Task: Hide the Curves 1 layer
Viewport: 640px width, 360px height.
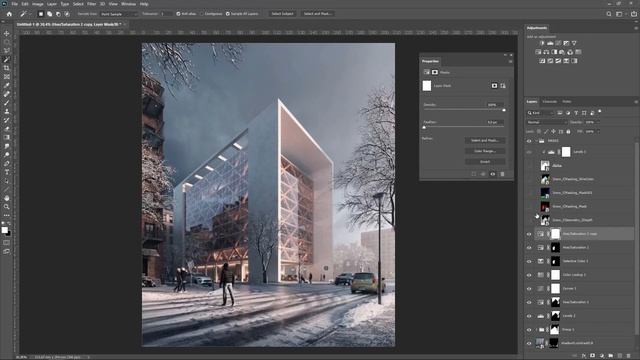Action: 529,289
